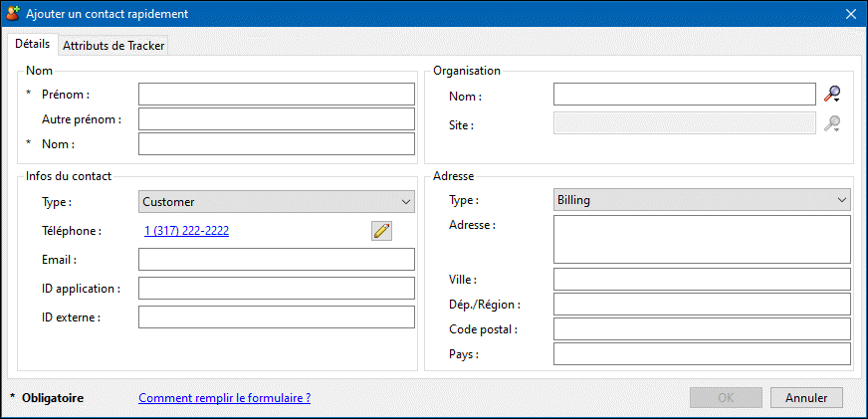
Task: Click the contact icon in the title bar
Action: (x=13, y=14)
